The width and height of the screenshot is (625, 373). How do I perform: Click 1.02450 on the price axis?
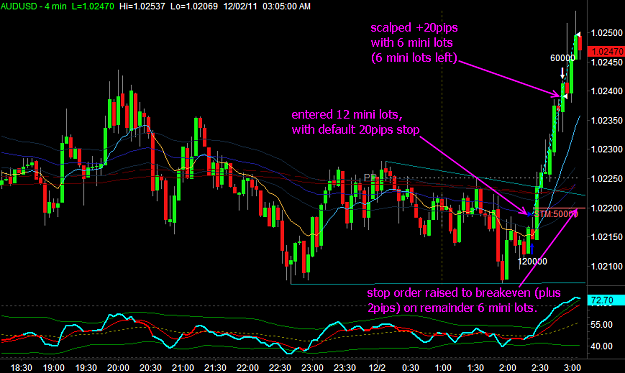(x=607, y=62)
